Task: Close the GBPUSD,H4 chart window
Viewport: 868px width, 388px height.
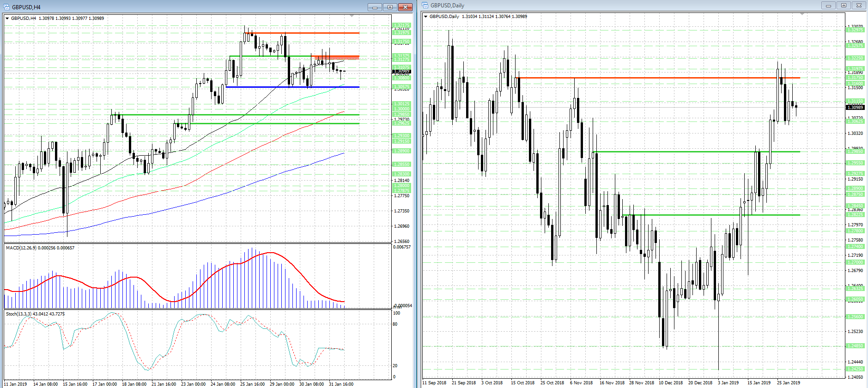Action: click(x=405, y=7)
